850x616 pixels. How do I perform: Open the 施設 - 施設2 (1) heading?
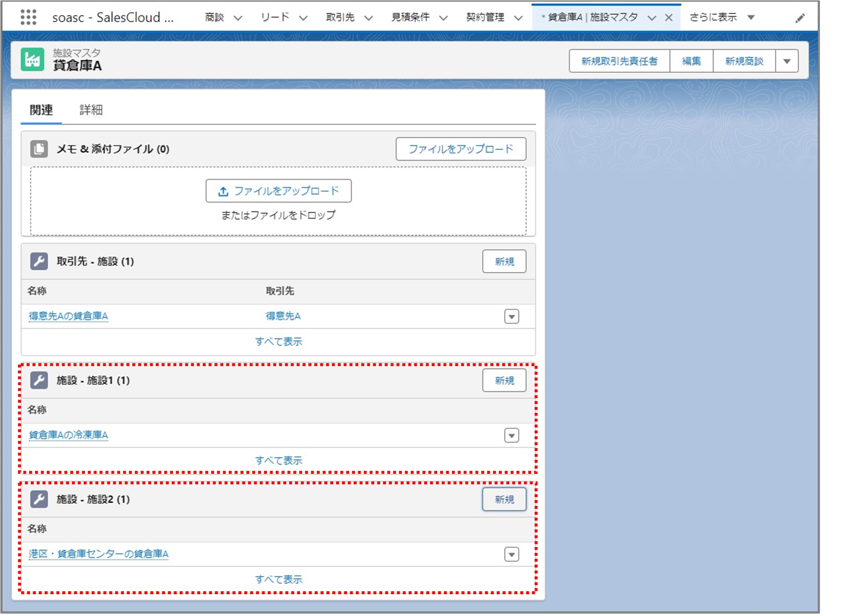point(93,499)
